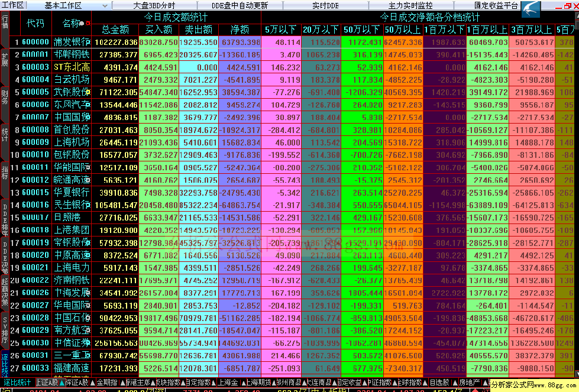
Task: Select the 福建高速 stock name
Action: pyautogui.click(x=72, y=368)
